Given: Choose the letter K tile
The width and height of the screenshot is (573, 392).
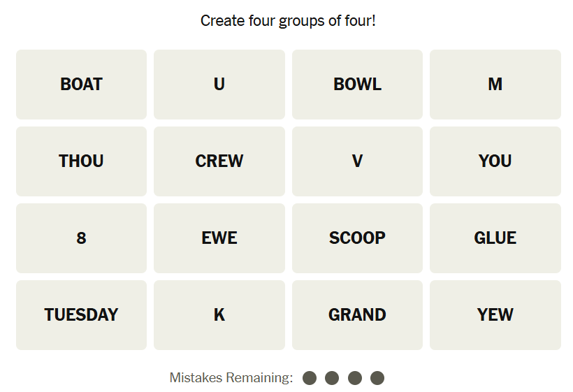Looking at the screenshot, I should click(x=219, y=315).
